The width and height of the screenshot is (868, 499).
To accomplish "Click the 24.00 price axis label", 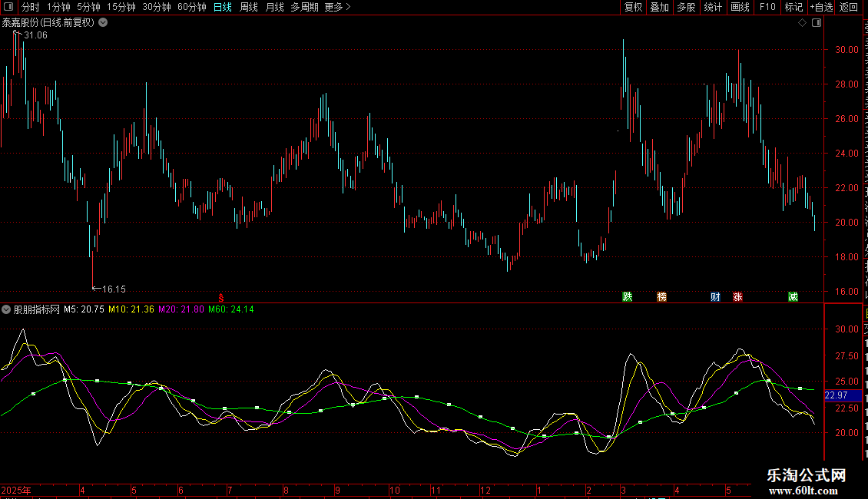I will coord(846,154).
